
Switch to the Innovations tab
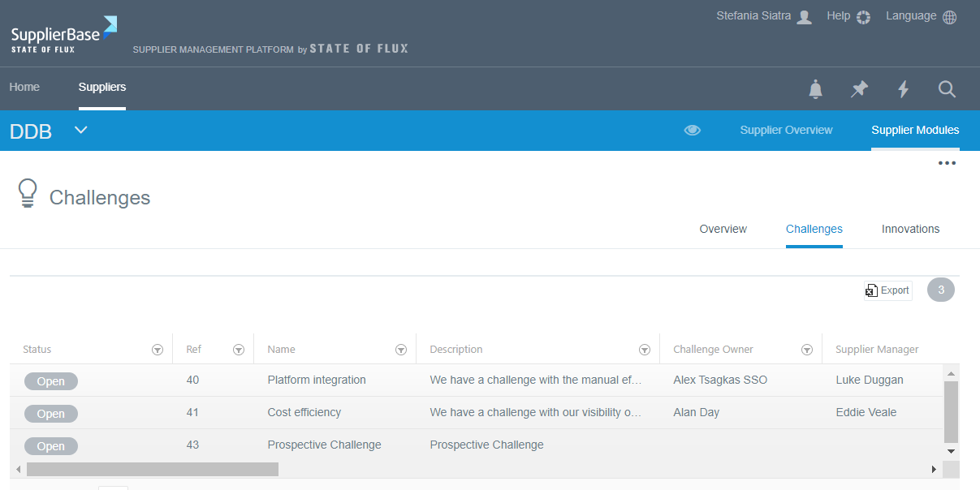coord(910,230)
